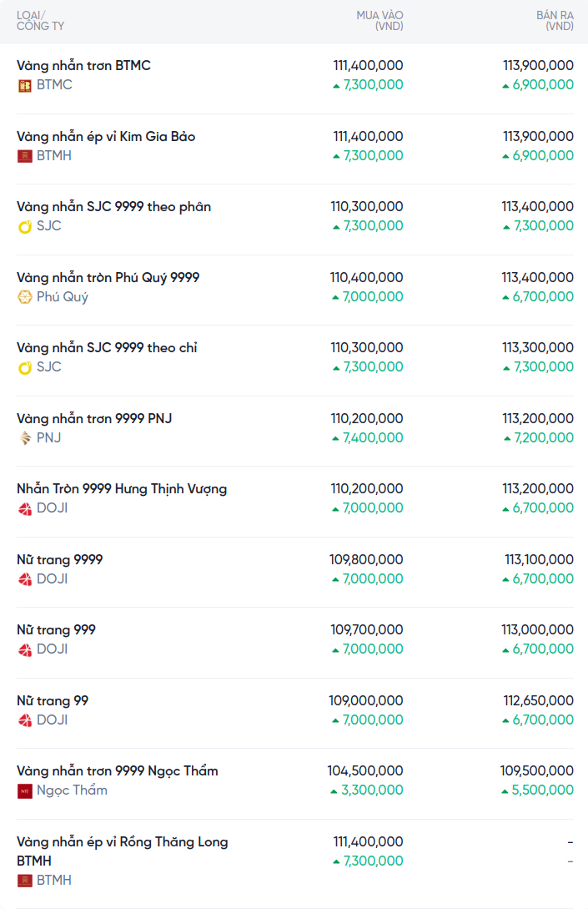Open Vàng nhẫn trơn BTMC row title
Viewport: 588px width, 909px height.
pos(83,66)
